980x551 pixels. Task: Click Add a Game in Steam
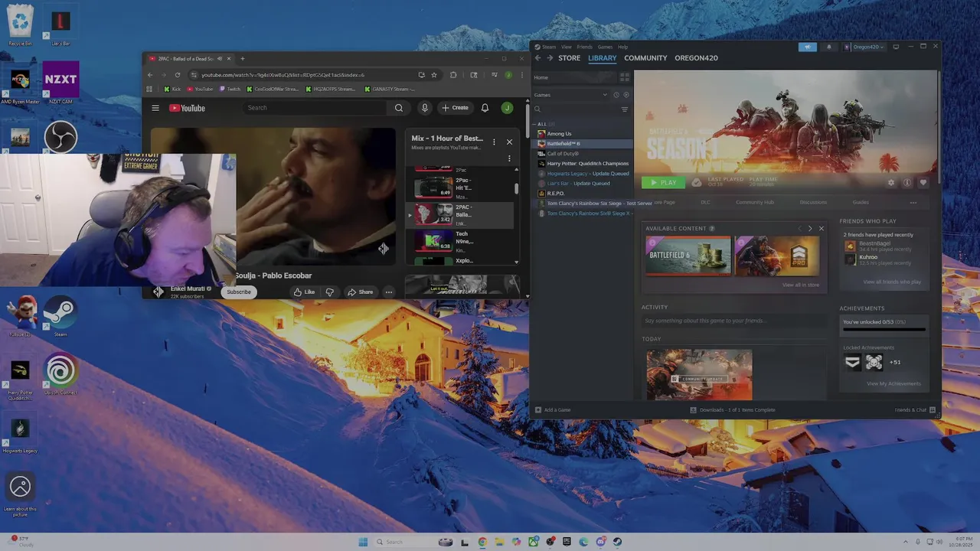pyautogui.click(x=553, y=409)
